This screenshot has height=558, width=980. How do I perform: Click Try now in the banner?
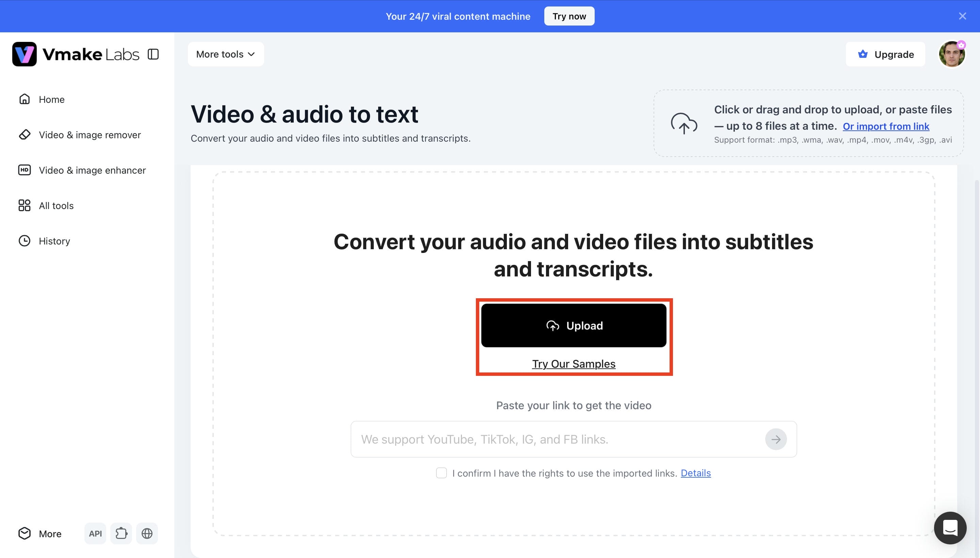click(569, 16)
